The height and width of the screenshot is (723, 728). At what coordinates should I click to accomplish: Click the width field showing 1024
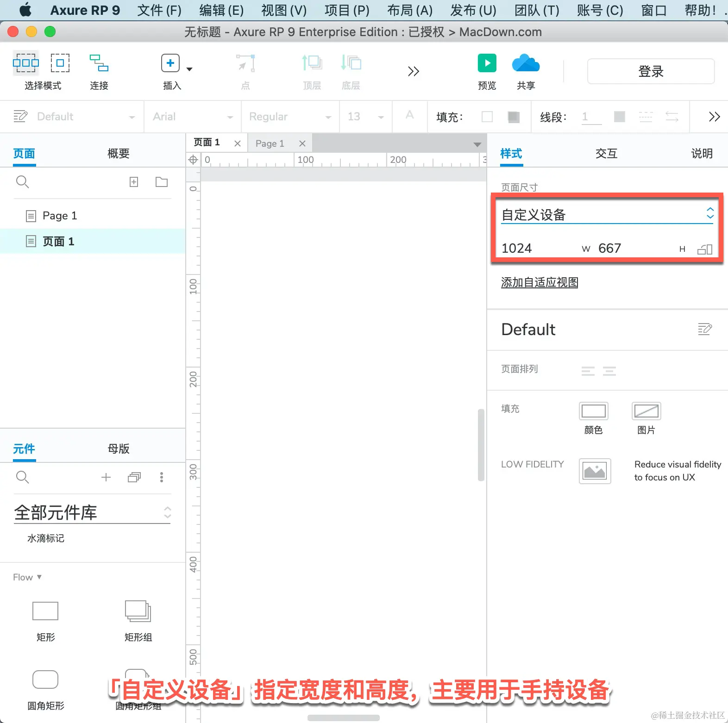(539, 248)
